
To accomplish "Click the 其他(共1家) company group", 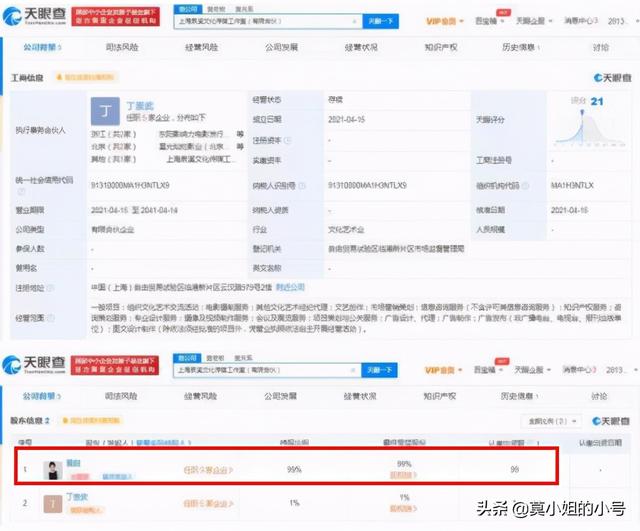I will [113, 159].
